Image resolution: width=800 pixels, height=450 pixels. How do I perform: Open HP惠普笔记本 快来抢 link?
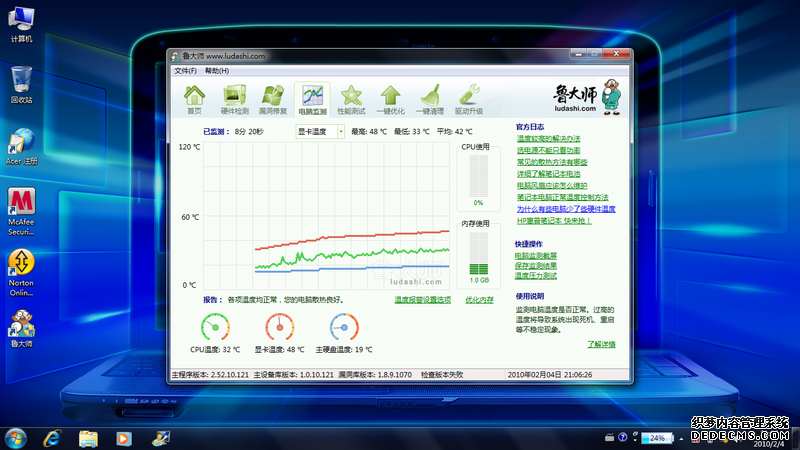pyautogui.click(x=554, y=221)
